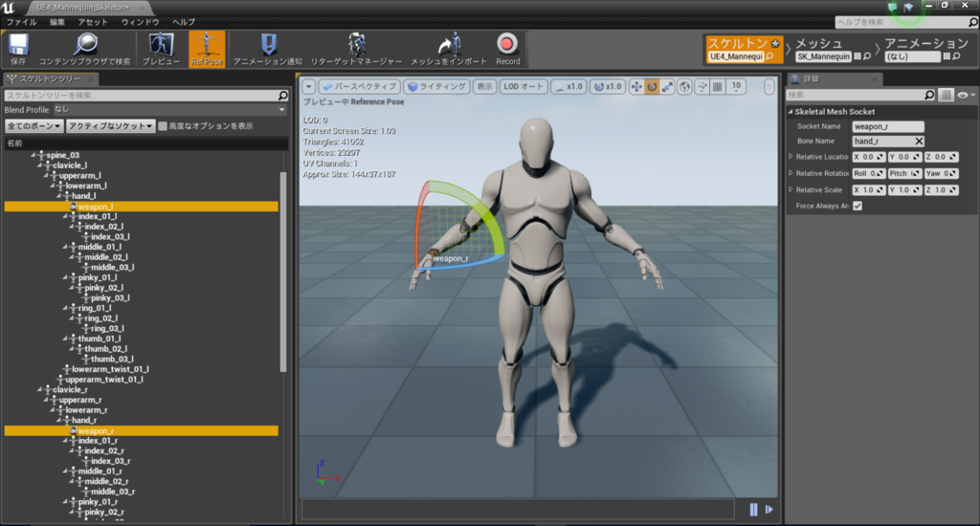Switch to the アニメーション mode tab
980x526 pixels.
[x=926, y=43]
